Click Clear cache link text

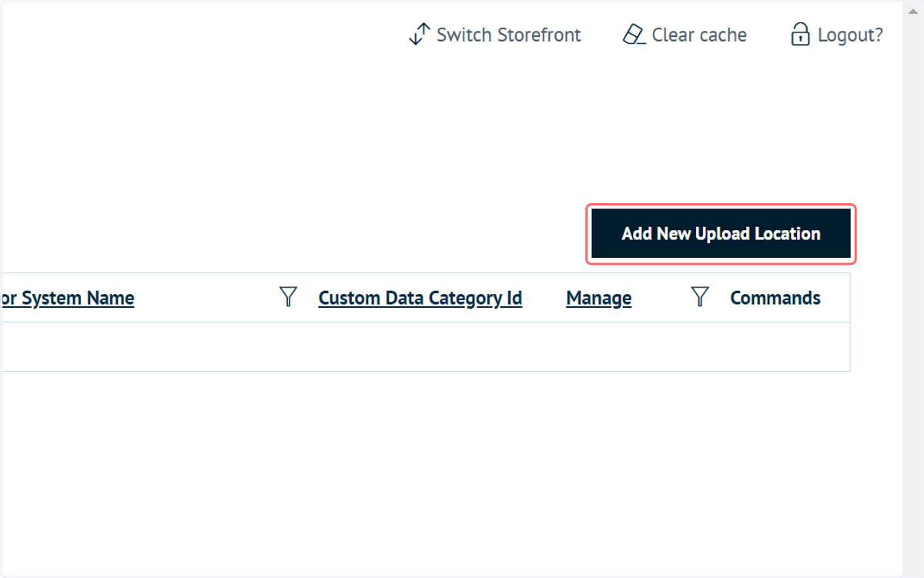(x=699, y=35)
